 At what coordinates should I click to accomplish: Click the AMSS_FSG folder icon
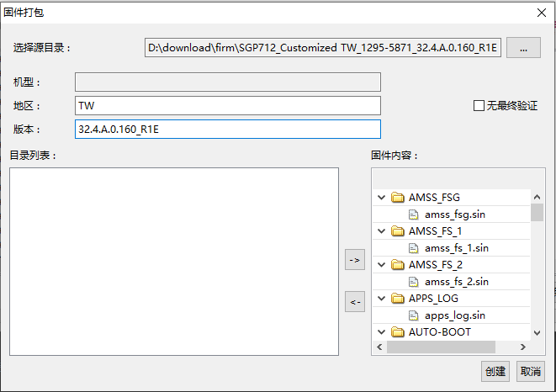(398, 198)
